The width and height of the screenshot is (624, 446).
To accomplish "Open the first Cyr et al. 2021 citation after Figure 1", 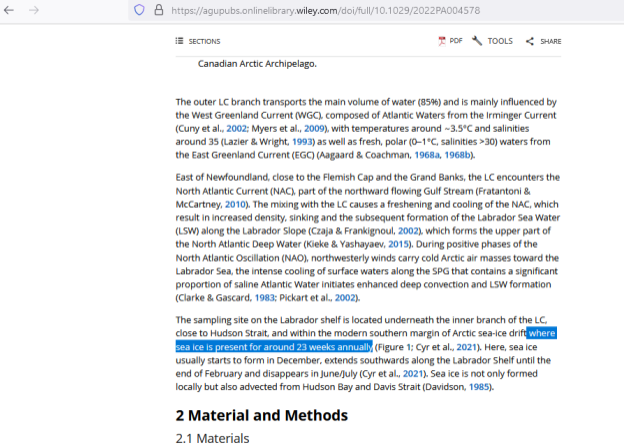I will point(466,347).
